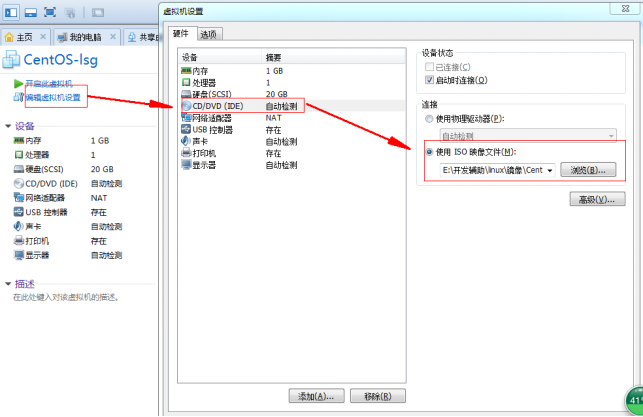Open the ISO path dropdown arrow

coord(550,170)
